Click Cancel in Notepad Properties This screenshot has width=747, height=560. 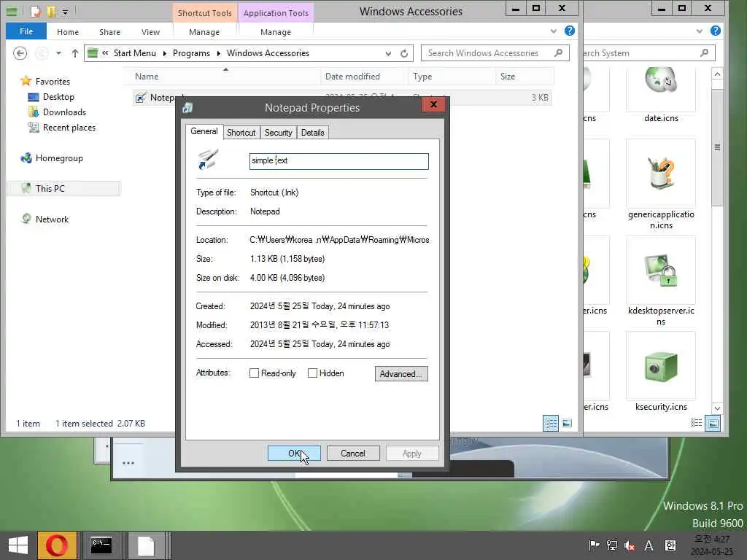(353, 454)
